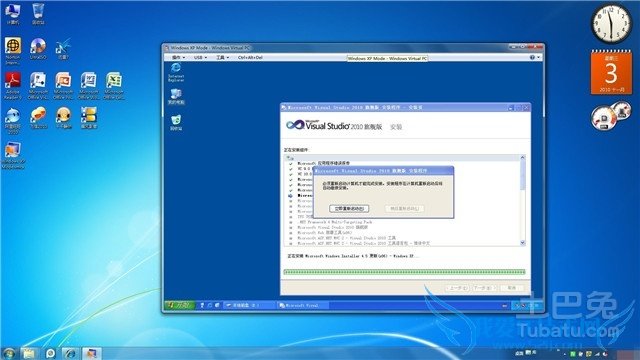Select the first XP taskbar window button
The height and width of the screenshot is (360, 640).
coord(249,305)
